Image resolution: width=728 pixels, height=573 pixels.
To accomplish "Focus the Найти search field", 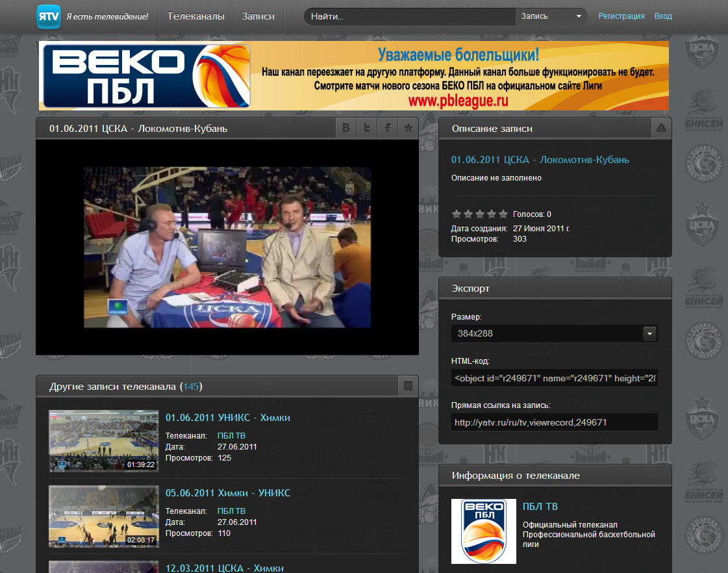I will (x=410, y=16).
